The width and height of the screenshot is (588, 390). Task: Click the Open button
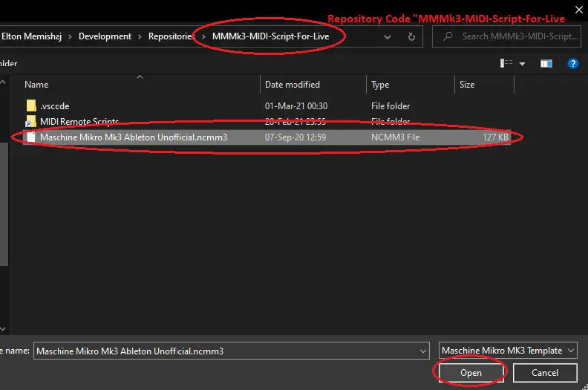click(x=471, y=373)
